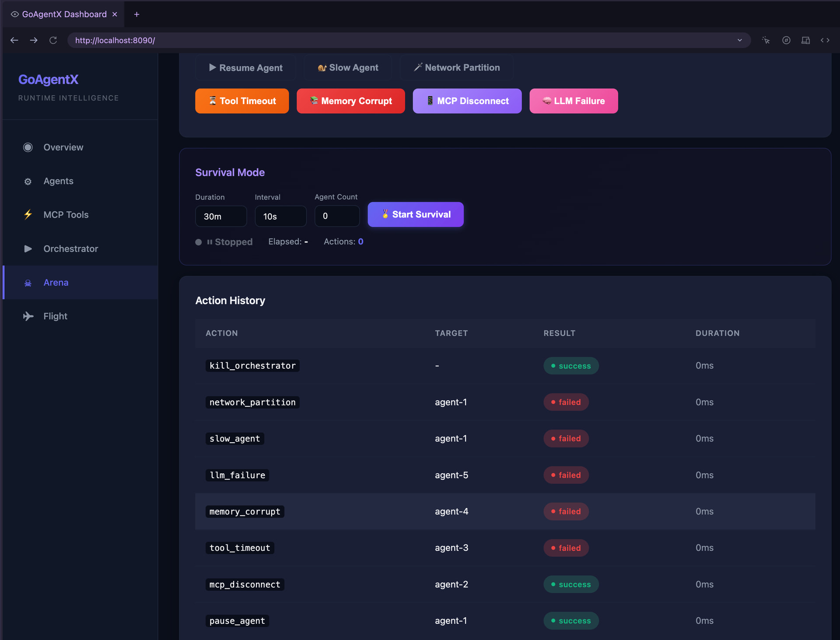840x640 pixels.
Task: Click the ACTION column header
Action: (221, 333)
